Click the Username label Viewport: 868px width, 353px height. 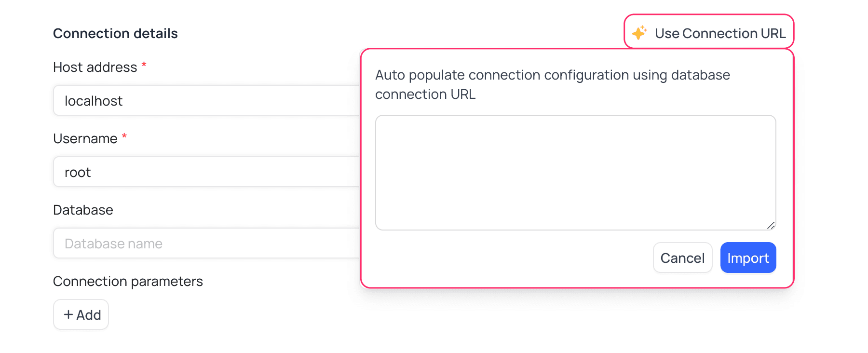[86, 138]
